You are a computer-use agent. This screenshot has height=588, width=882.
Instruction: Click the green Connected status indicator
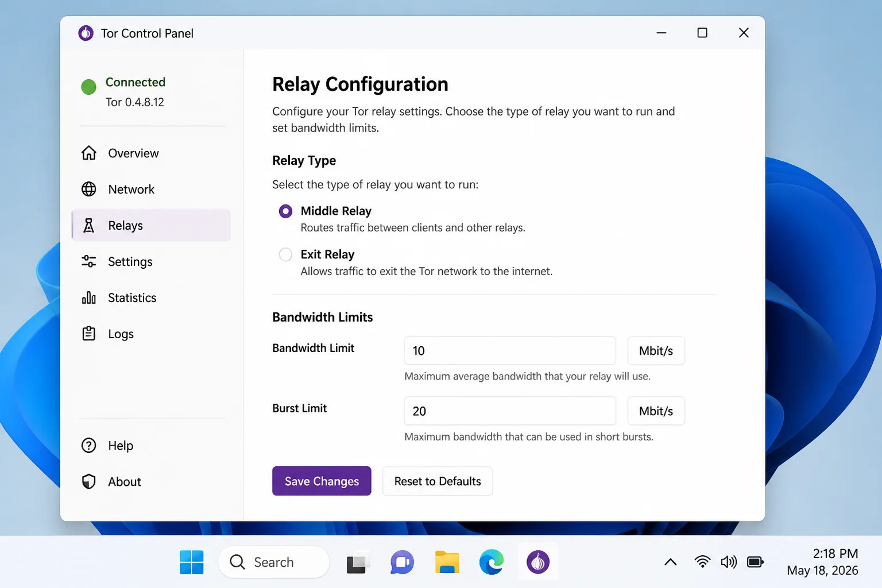tap(88, 87)
